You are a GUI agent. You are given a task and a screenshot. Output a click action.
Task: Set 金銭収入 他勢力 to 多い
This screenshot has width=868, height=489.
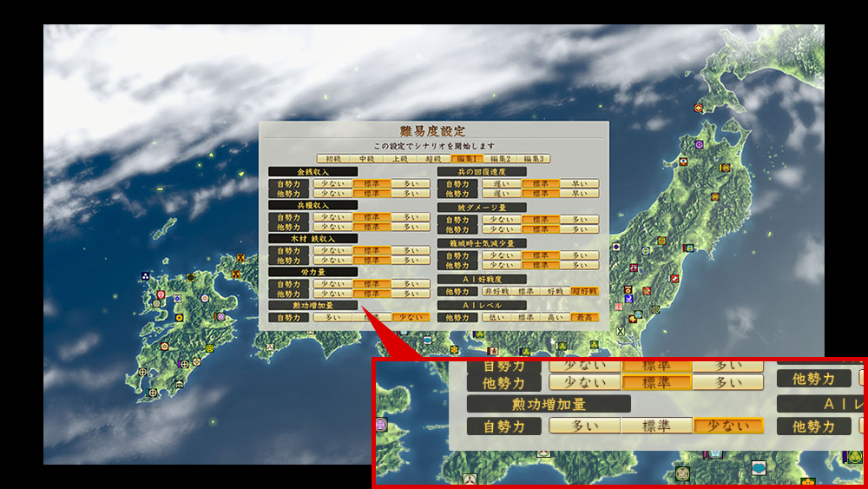point(410,194)
